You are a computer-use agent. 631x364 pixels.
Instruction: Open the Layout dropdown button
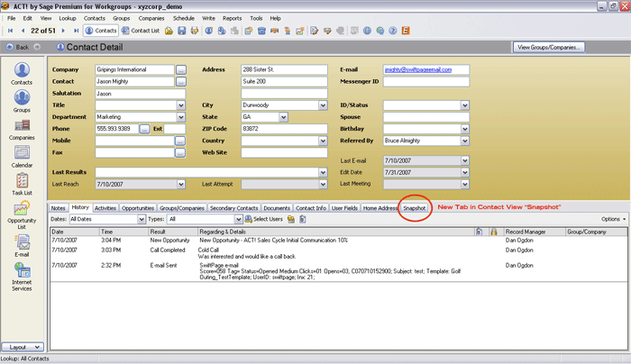(23, 347)
